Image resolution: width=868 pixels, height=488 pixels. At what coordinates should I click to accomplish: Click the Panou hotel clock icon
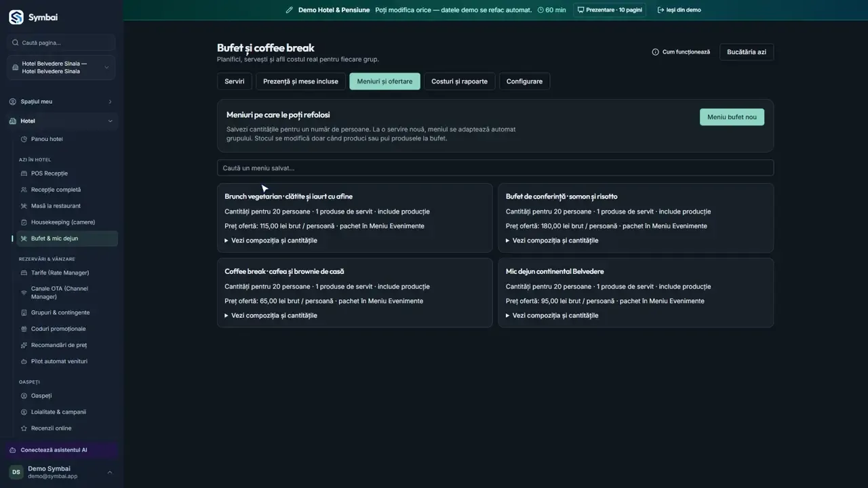(24, 140)
